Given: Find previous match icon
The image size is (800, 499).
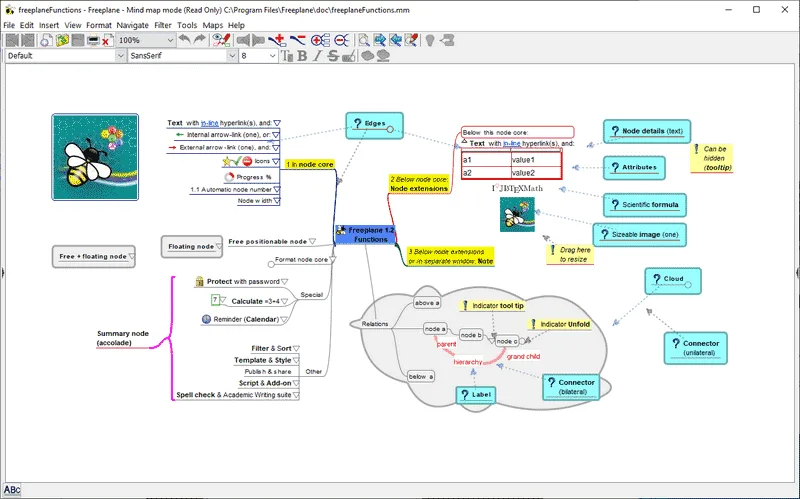Looking at the screenshot, I should tap(395, 40).
